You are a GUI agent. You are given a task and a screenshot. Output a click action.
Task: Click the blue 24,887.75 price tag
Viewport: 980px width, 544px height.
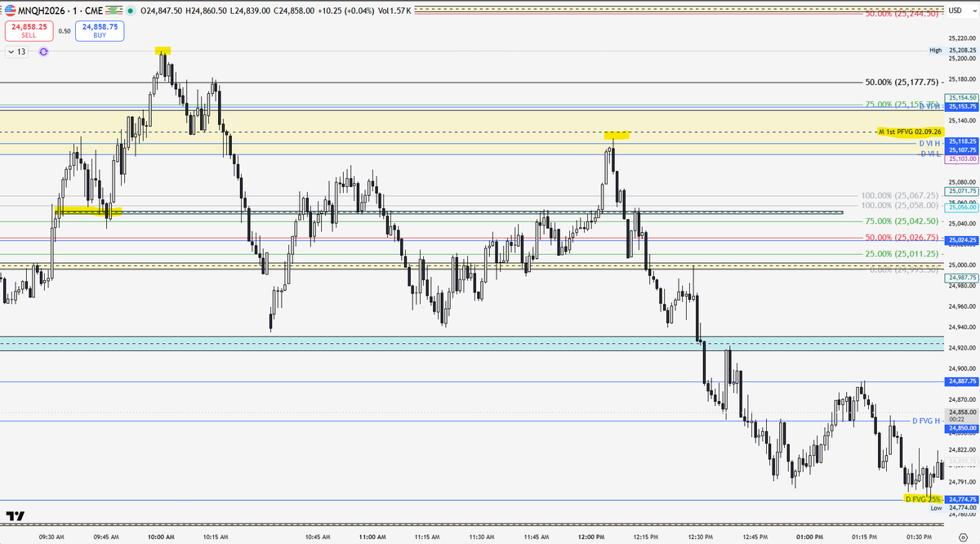(x=961, y=381)
